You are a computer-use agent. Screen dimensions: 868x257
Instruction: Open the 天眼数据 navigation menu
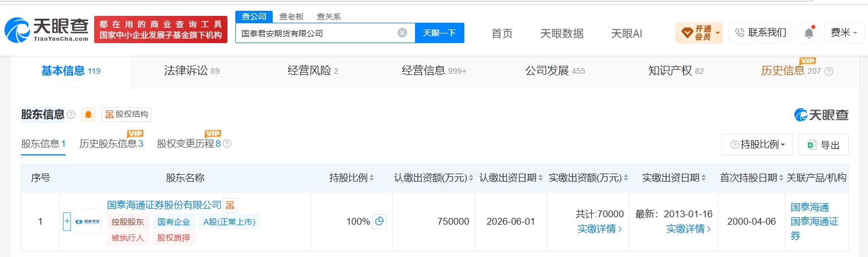pos(562,33)
